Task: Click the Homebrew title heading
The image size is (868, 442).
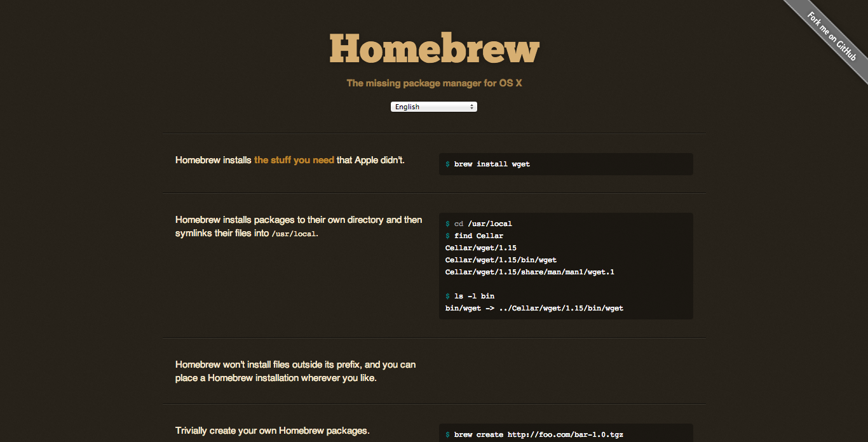Action: [x=434, y=49]
